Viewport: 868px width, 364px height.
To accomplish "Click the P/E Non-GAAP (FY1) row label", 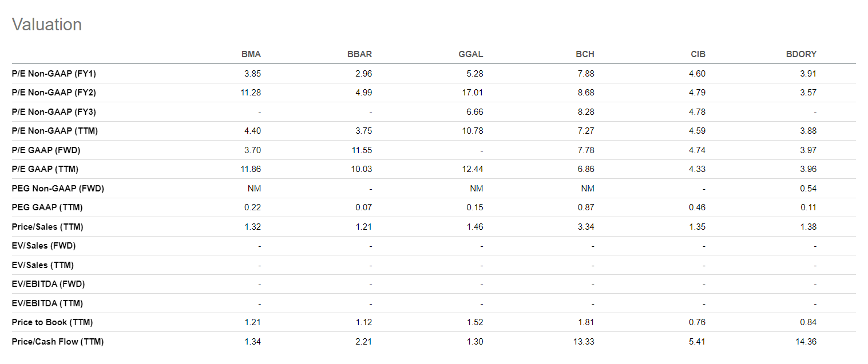I will (x=55, y=74).
